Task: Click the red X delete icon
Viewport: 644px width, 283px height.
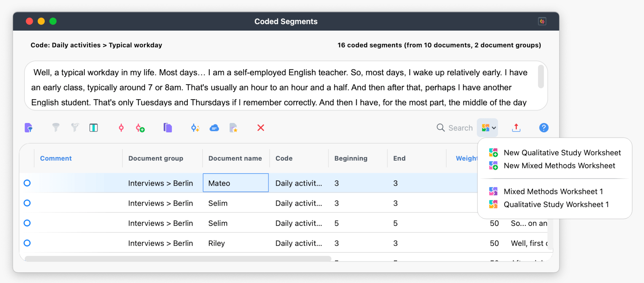Action: (x=260, y=128)
